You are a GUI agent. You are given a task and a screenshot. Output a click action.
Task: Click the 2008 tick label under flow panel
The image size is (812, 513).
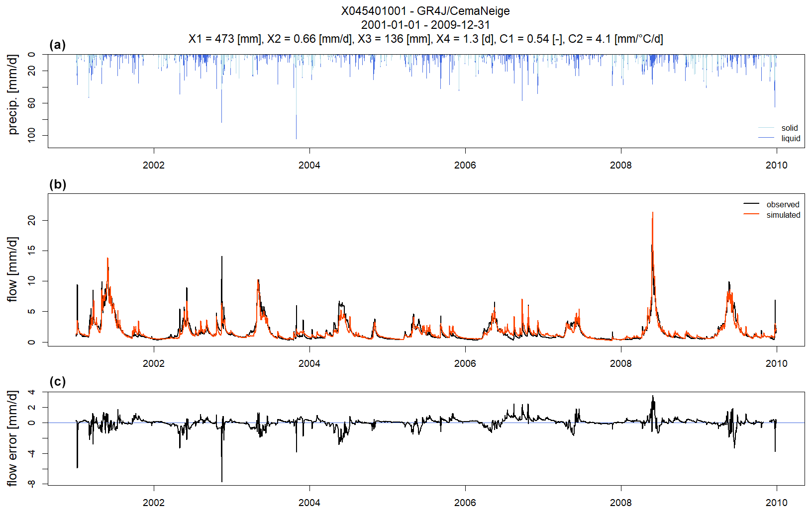[x=620, y=363]
